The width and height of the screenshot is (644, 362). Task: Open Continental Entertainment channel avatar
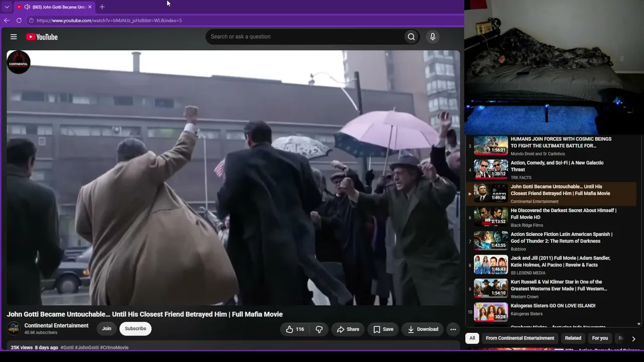pyautogui.click(x=14, y=329)
